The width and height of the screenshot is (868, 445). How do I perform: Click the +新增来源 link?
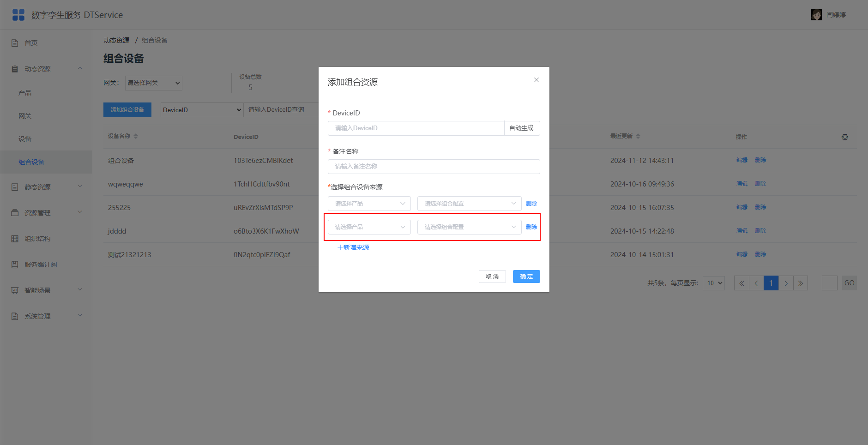[353, 247]
